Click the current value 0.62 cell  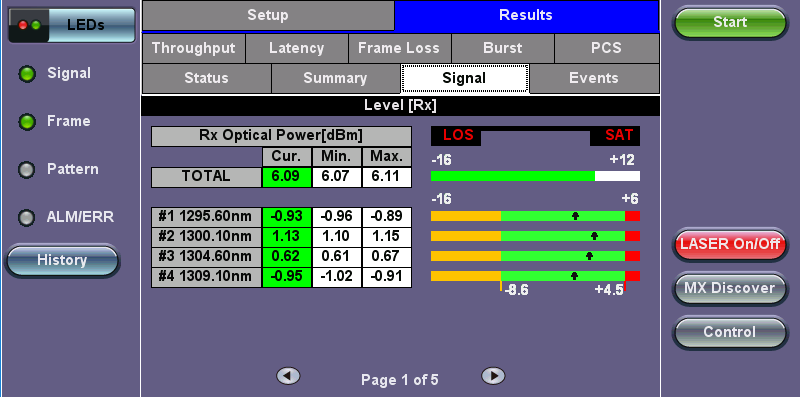(x=287, y=257)
